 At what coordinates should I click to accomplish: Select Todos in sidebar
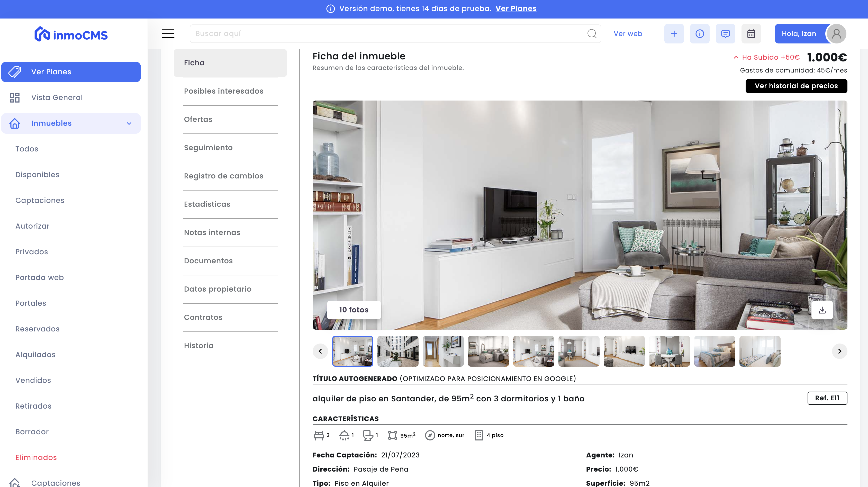[x=27, y=149]
